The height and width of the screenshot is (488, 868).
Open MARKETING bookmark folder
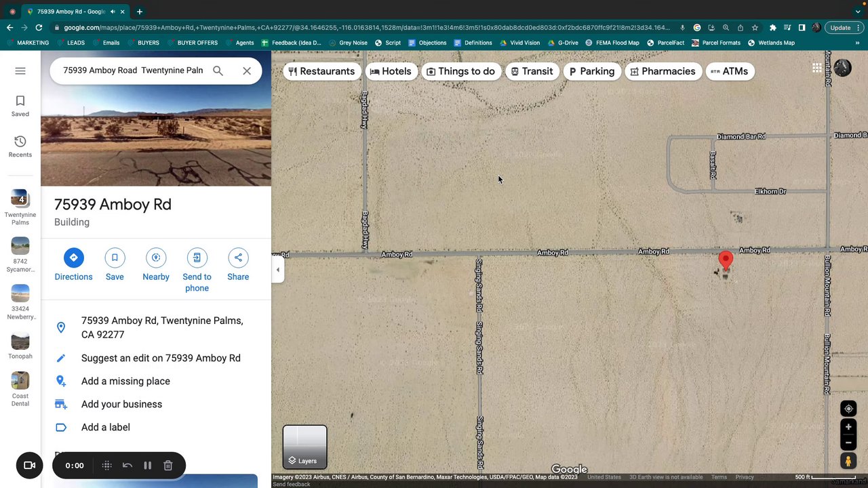click(x=27, y=43)
